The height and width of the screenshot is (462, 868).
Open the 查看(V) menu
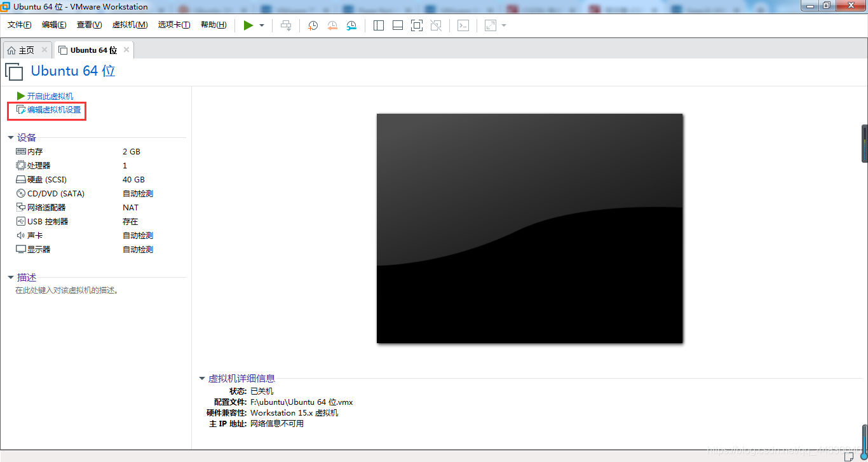tap(89, 25)
